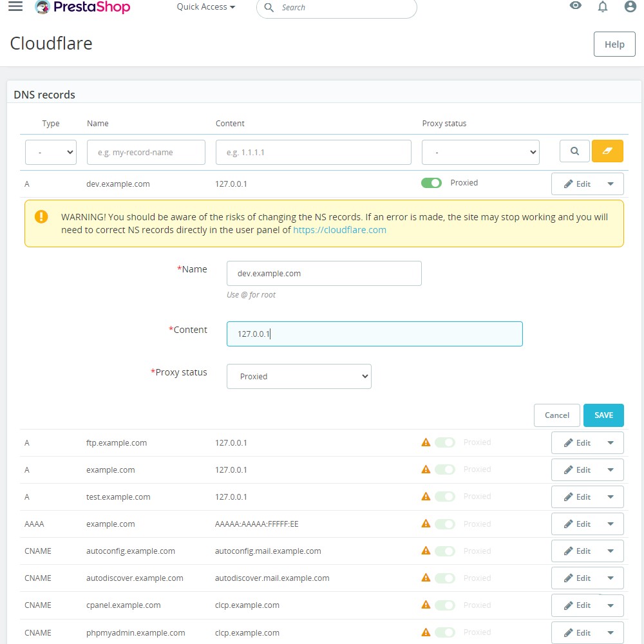Toggle proxy switch for dev.example.com
Viewport: 644px width, 644px height.
(x=431, y=183)
